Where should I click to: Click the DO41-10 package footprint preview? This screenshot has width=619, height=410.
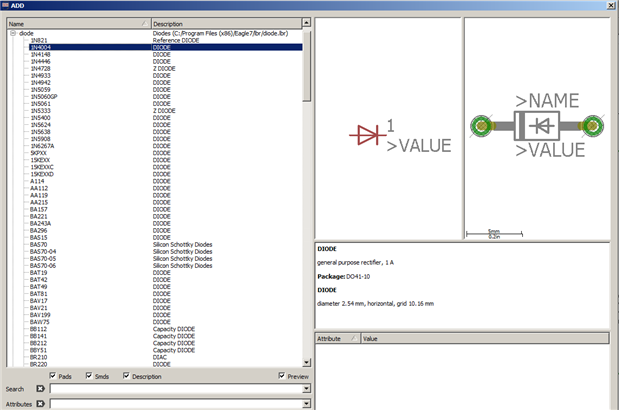(538, 125)
